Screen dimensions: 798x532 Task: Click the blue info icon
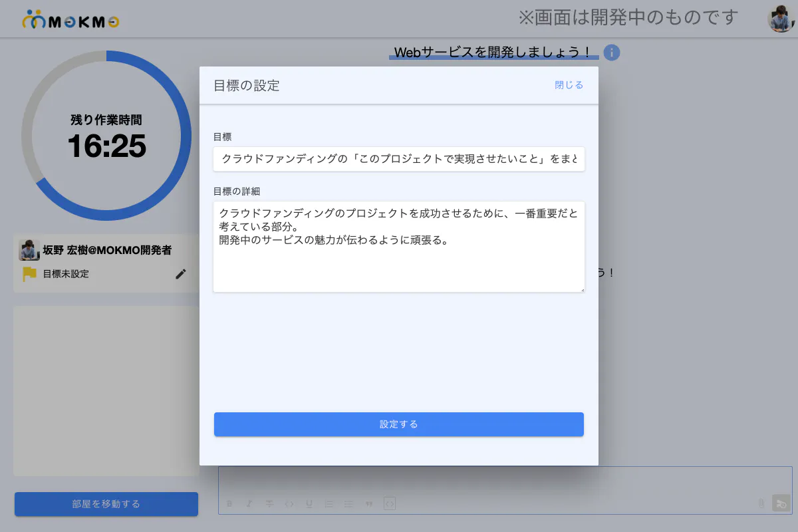coord(612,53)
